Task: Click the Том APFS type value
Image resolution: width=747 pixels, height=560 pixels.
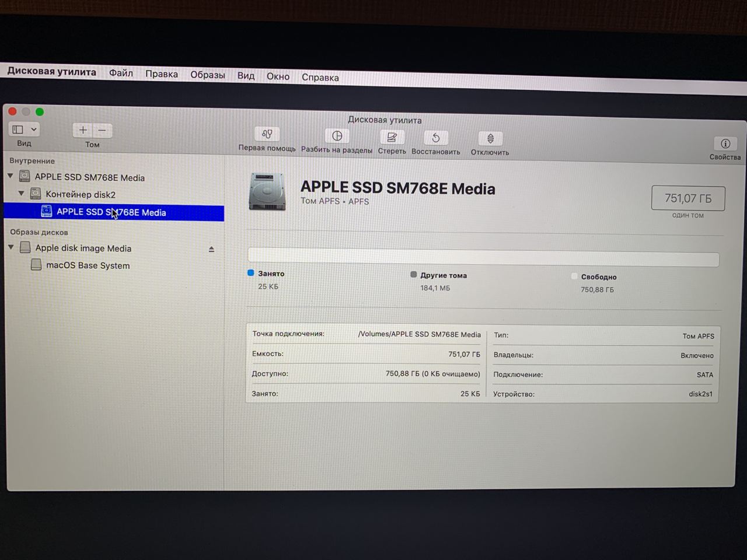Action: tap(698, 336)
